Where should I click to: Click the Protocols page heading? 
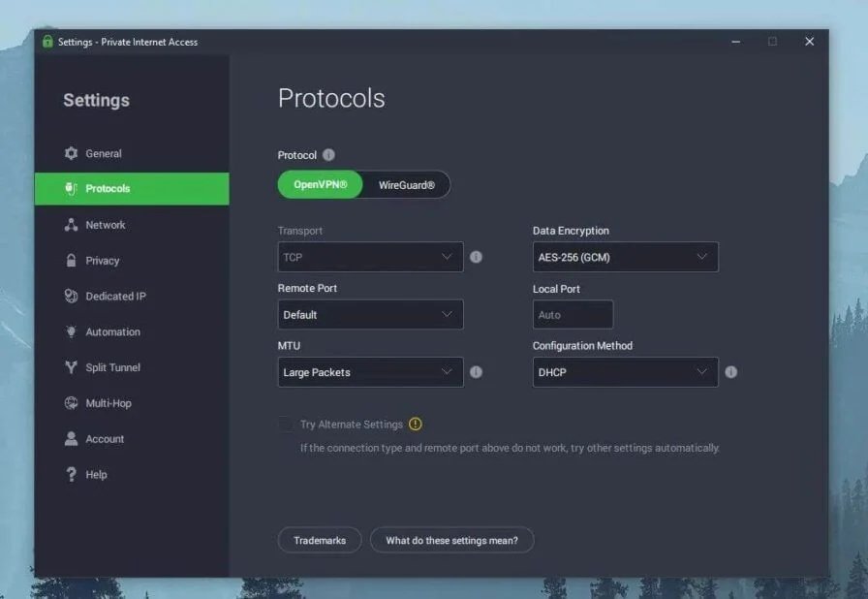tap(331, 98)
